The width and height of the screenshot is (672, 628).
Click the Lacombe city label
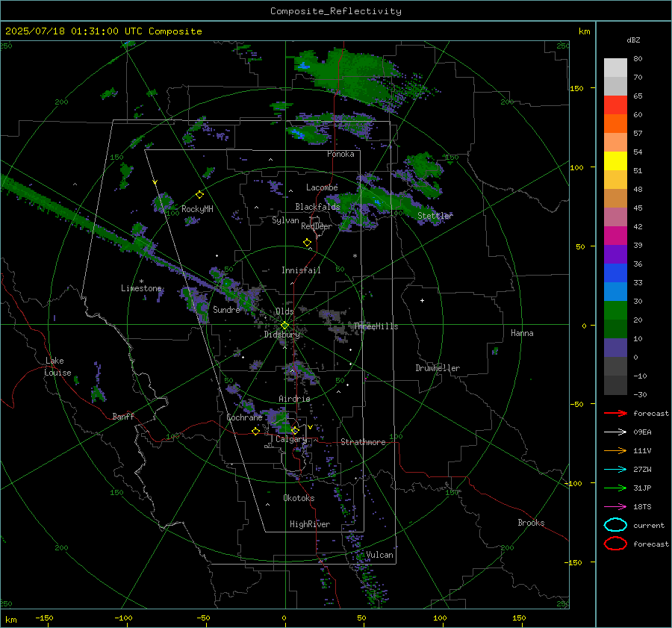(322, 187)
